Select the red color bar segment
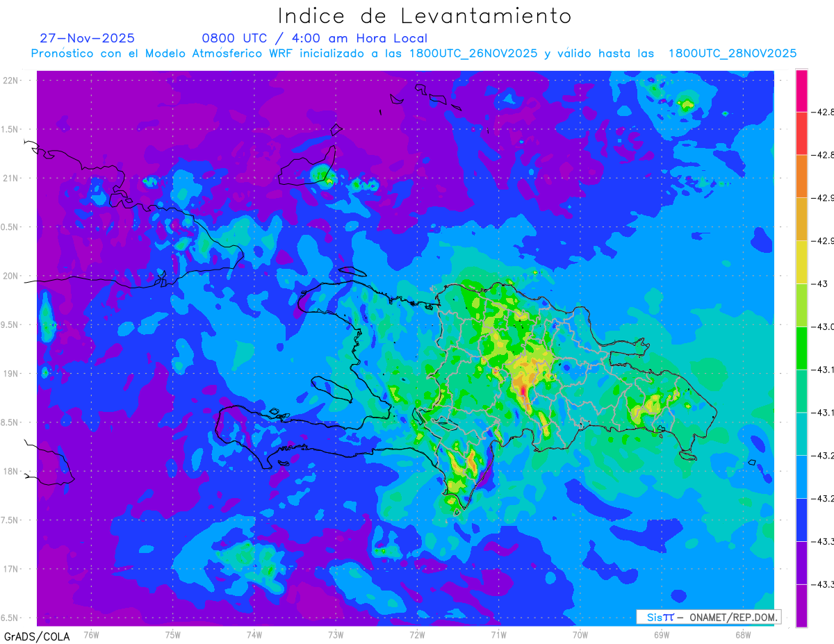The height and width of the screenshot is (644, 834). click(x=801, y=133)
